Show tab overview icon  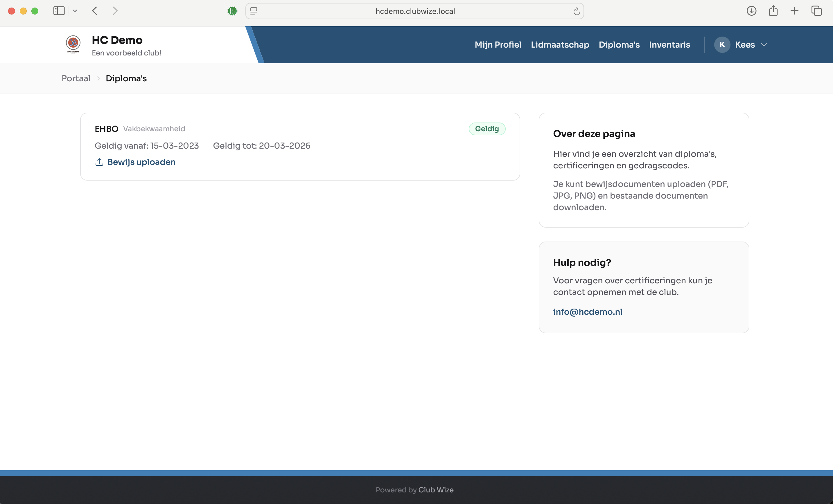pos(816,11)
